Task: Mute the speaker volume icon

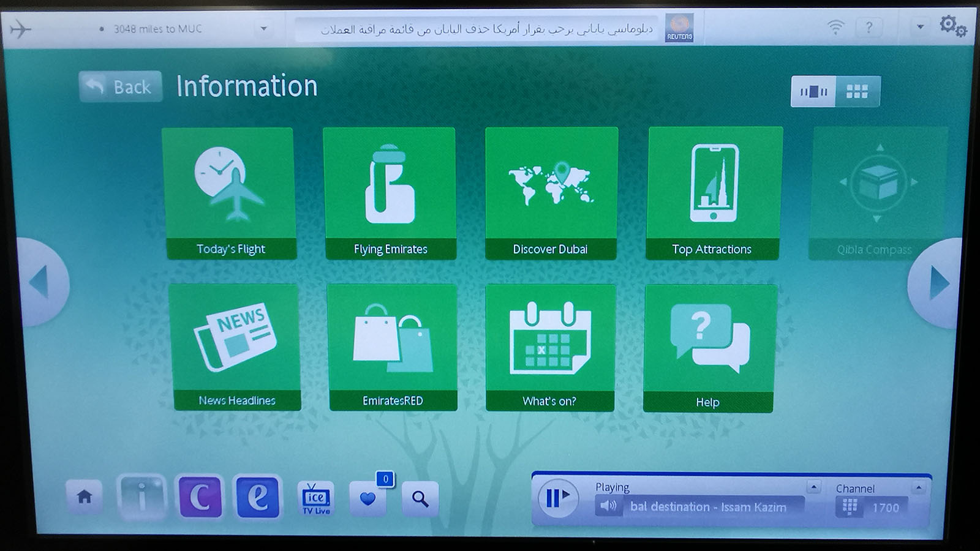Action: pyautogui.click(x=608, y=506)
